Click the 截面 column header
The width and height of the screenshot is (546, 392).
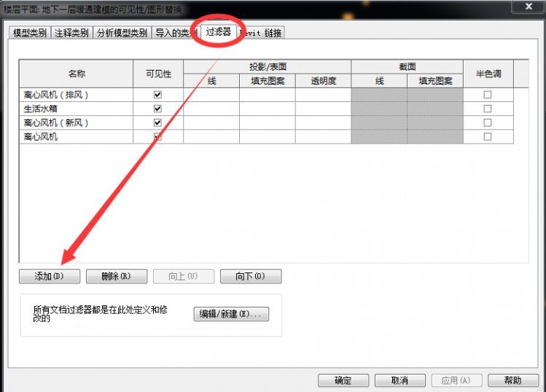(407, 66)
